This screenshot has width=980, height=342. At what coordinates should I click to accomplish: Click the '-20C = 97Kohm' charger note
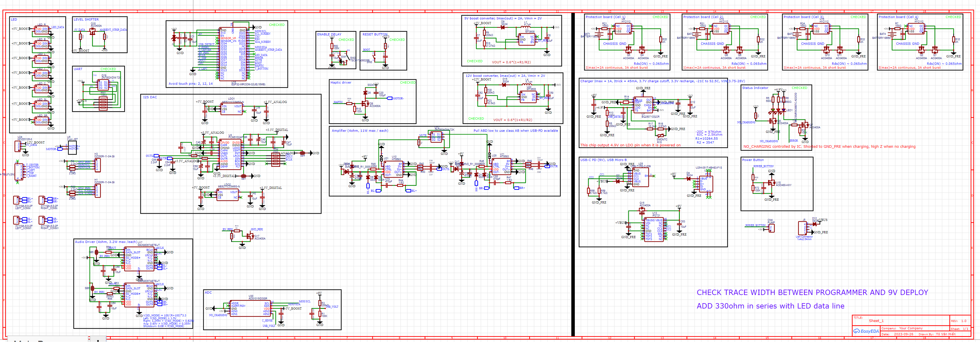[x=708, y=132]
